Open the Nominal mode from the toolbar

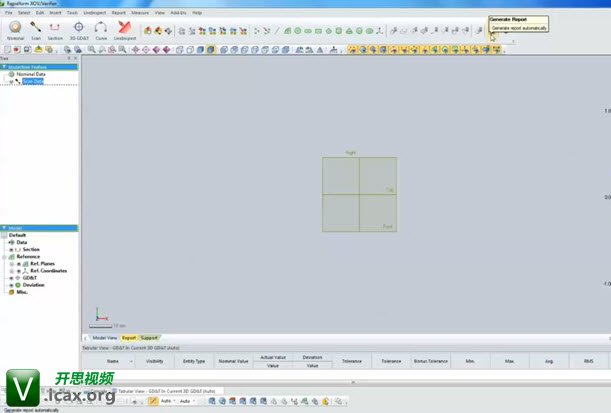click(15, 30)
